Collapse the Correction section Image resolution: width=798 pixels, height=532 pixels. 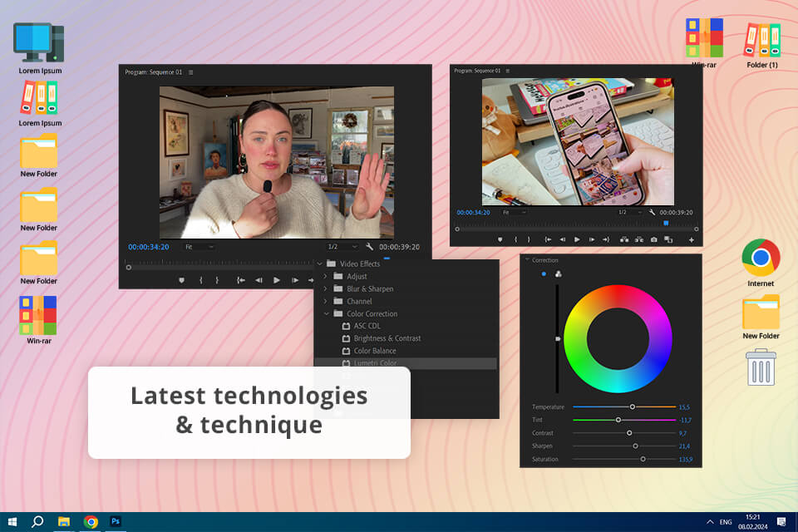(x=527, y=260)
